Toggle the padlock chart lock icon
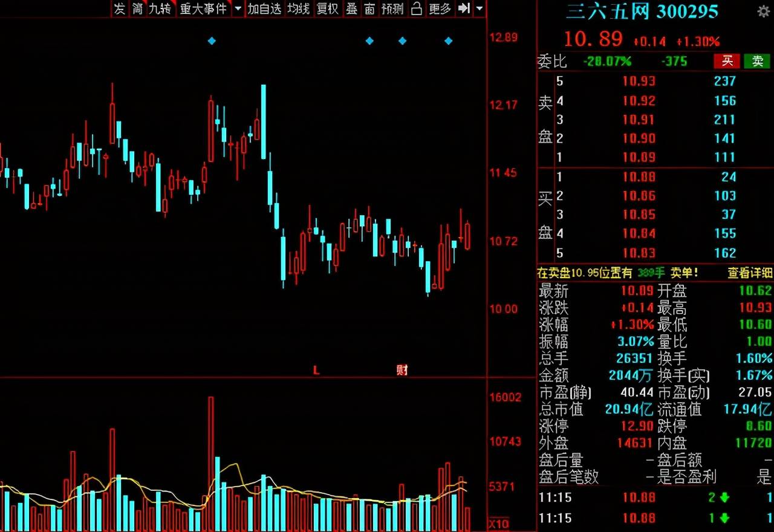Image resolution: width=774 pixels, height=532 pixels. (416, 8)
